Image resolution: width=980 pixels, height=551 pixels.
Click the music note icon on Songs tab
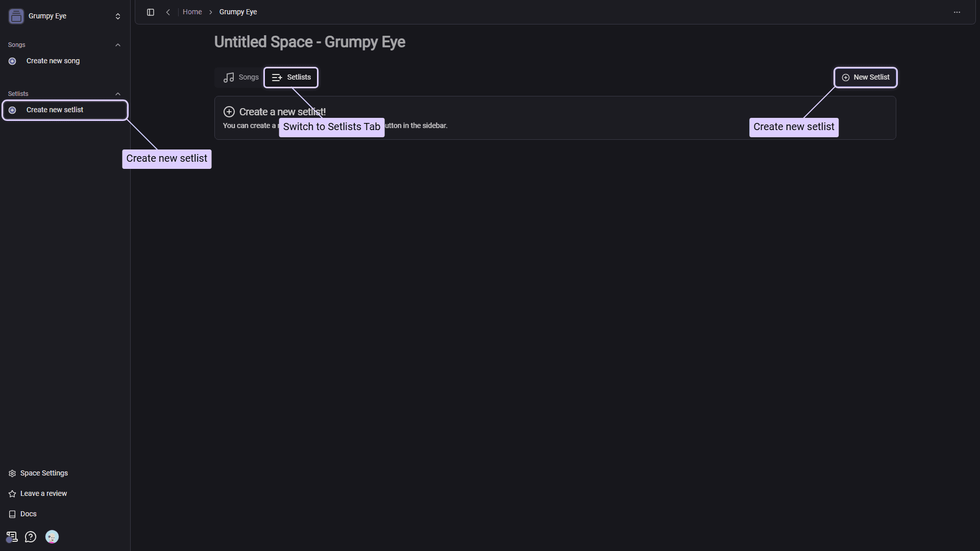(x=229, y=77)
